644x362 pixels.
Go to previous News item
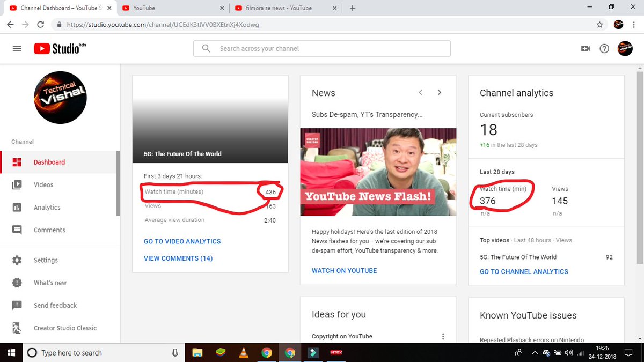pos(421,92)
